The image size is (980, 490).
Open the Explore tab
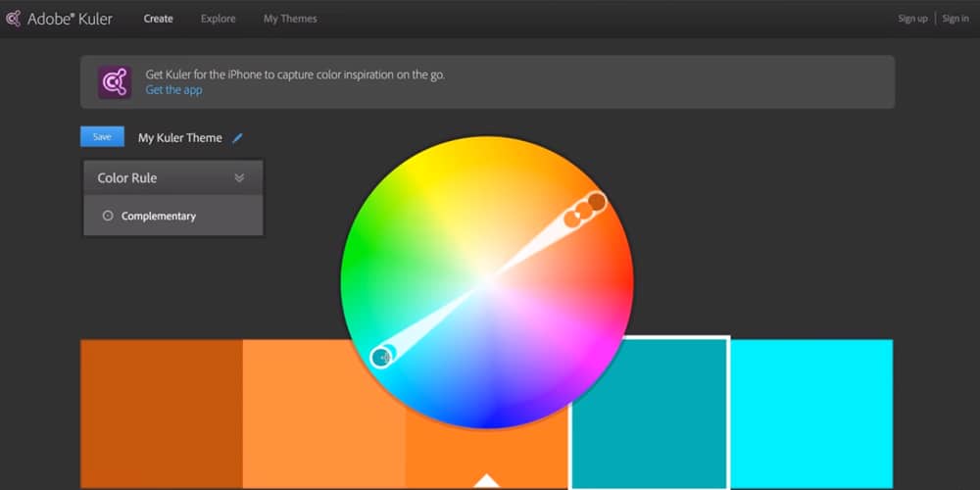coord(219,19)
